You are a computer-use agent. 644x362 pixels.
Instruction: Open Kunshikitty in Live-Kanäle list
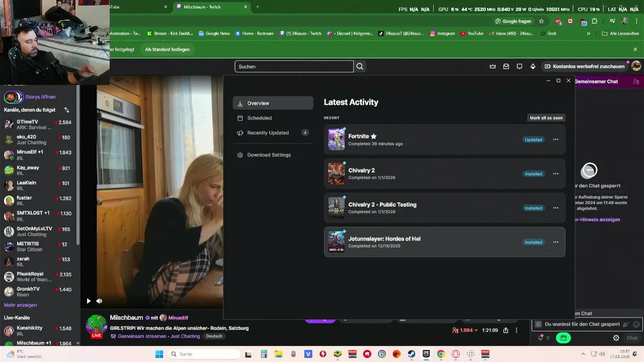point(38,331)
